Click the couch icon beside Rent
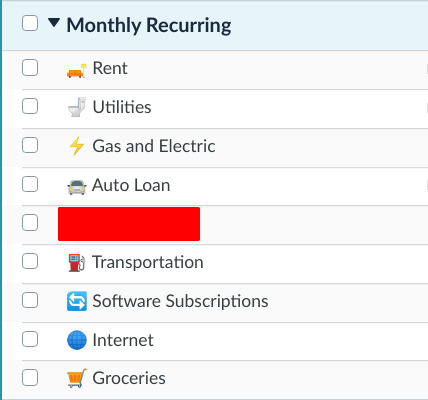The width and height of the screenshot is (428, 400). [x=77, y=70]
